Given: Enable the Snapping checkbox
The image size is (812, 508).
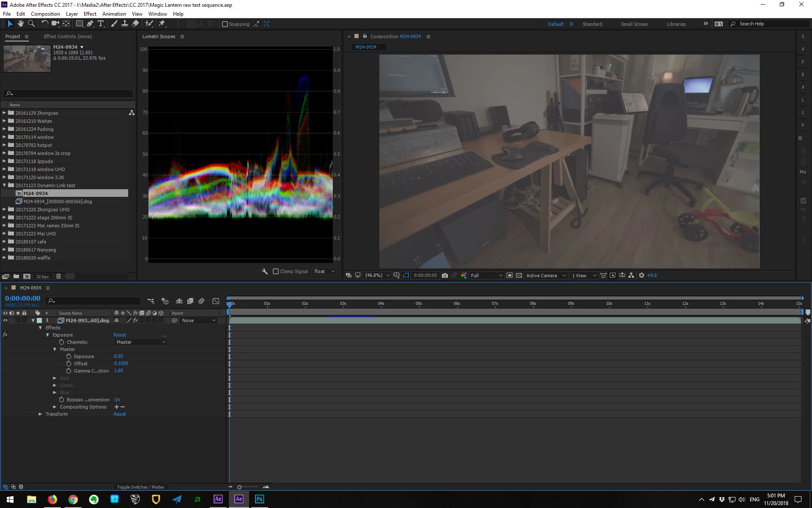Looking at the screenshot, I should pyautogui.click(x=225, y=24).
